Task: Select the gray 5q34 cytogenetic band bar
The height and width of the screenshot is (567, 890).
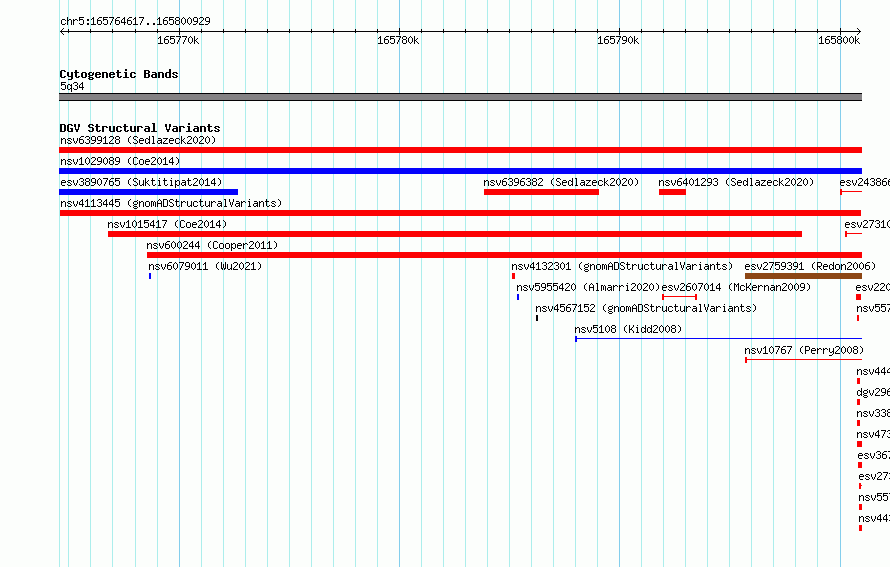Action: [460, 97]
